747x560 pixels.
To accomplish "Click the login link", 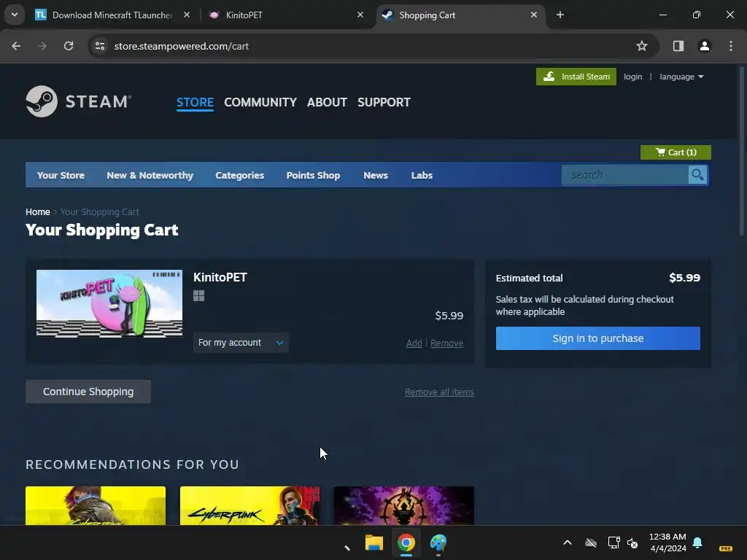I will pos(632,77).
